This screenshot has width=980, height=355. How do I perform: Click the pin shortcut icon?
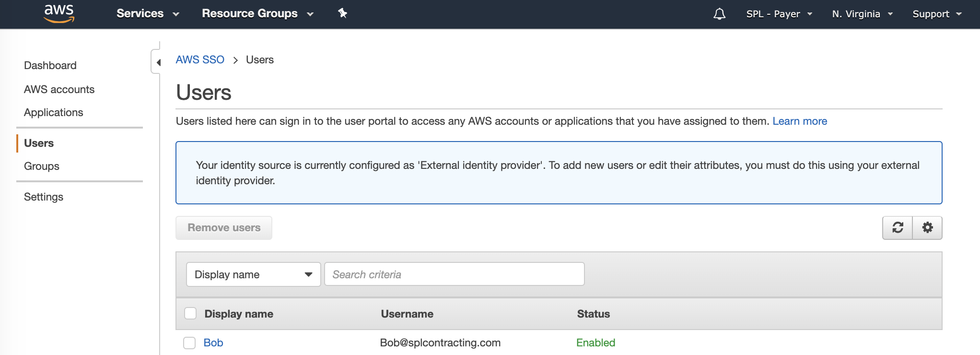click(342, 13)
